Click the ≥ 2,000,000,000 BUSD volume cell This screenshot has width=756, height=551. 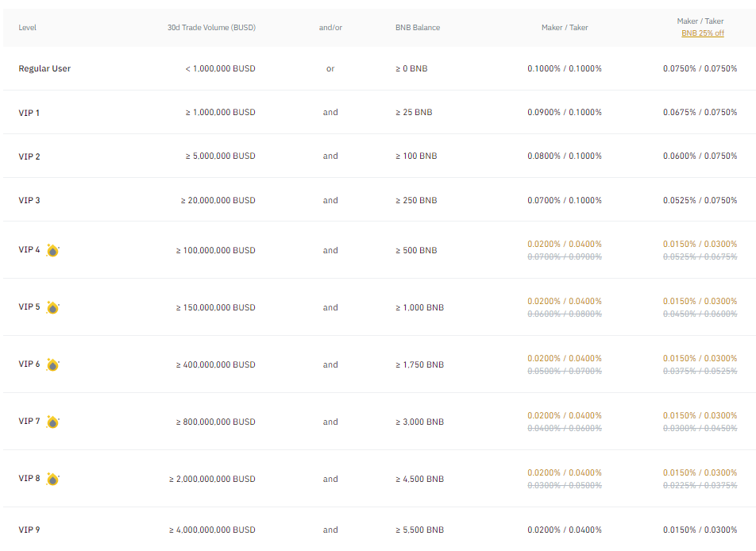coord(212,480)
